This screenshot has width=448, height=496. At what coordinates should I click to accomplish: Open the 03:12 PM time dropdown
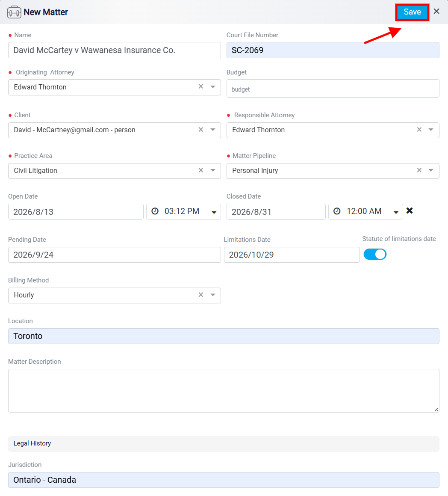coord(214,212)
